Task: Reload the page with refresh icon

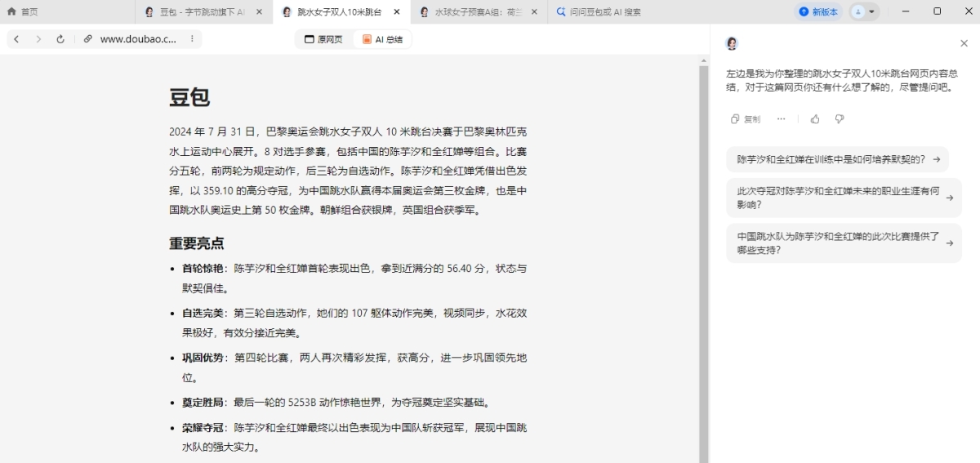Action: point(60,38)
